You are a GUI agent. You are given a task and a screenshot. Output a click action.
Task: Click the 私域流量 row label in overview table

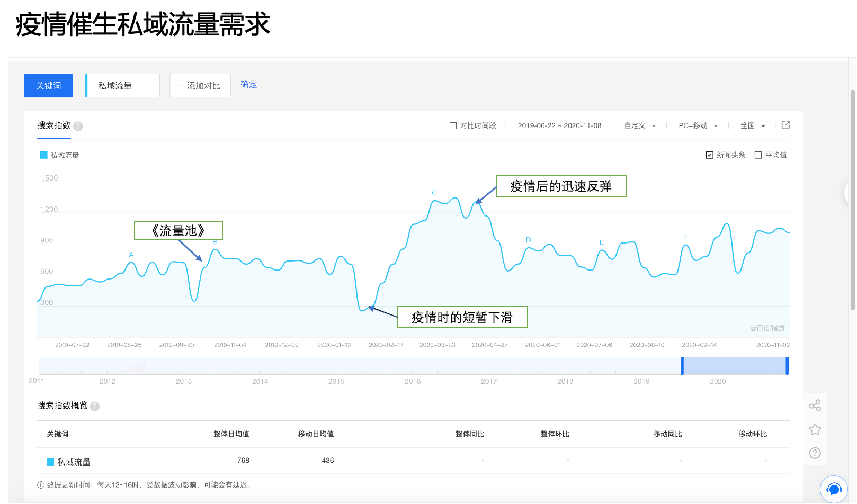[74, 462]
